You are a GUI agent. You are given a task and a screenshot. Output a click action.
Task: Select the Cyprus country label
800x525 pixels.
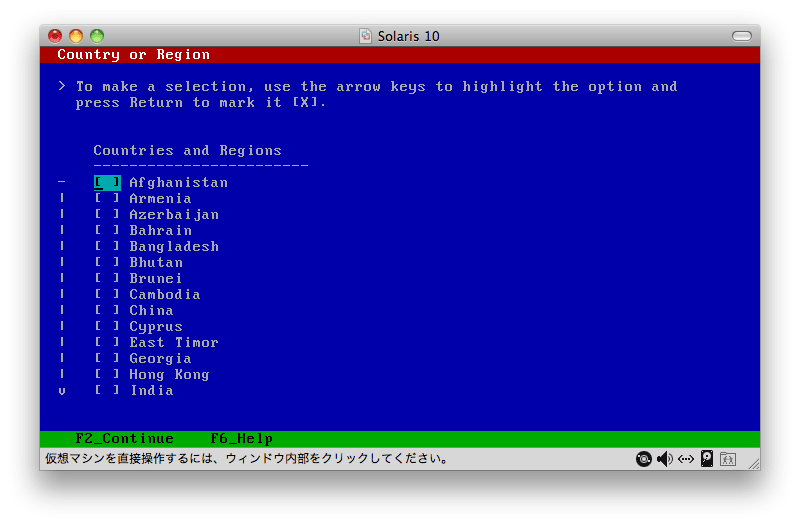tap(156, 327)
